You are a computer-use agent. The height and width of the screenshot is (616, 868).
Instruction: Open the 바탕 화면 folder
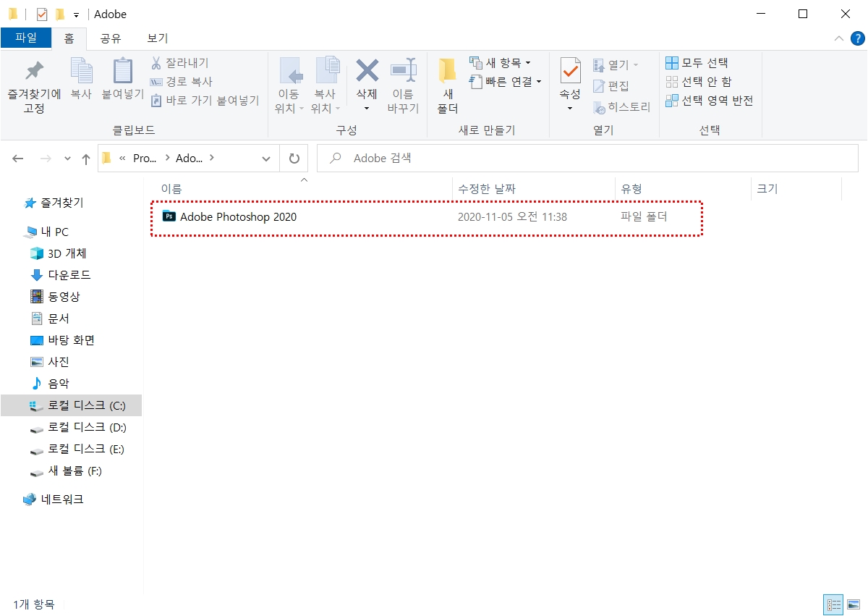(x=62, y=340)
